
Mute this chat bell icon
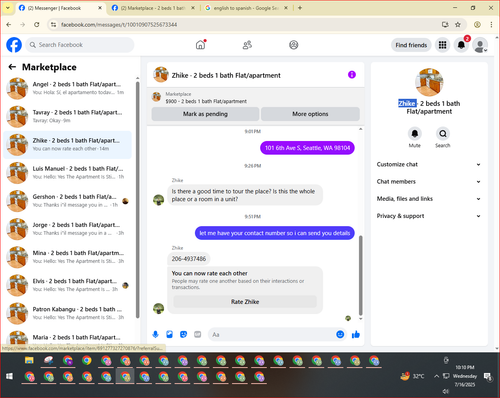click(x=415, y=134)
